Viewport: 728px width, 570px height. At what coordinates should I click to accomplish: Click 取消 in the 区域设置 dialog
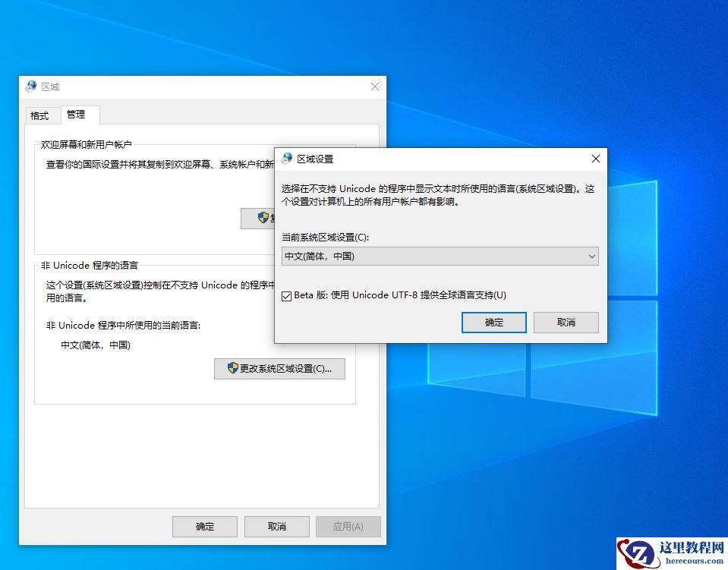click(x=567, y=322)
